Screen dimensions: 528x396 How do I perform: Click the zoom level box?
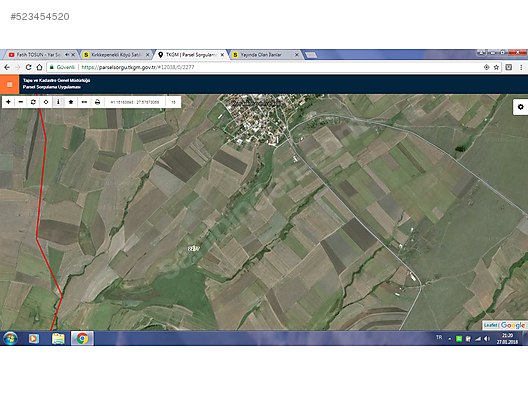tap(173, 102)
